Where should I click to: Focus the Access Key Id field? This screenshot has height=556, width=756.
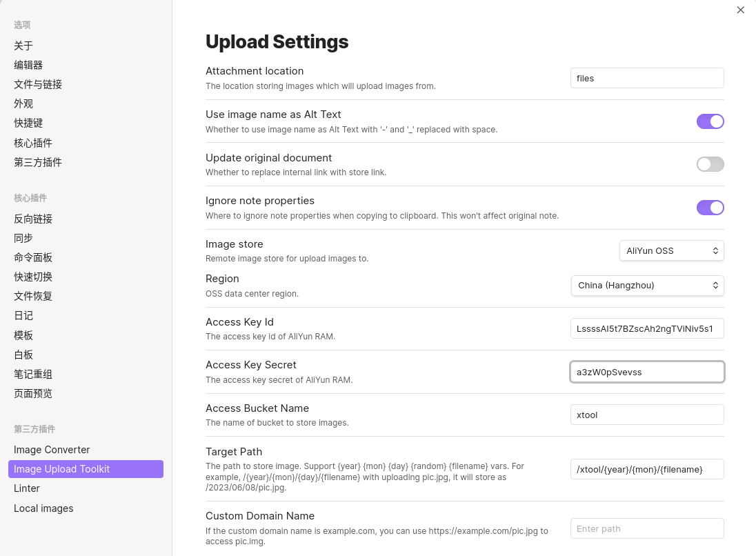[x=647, y=328]
